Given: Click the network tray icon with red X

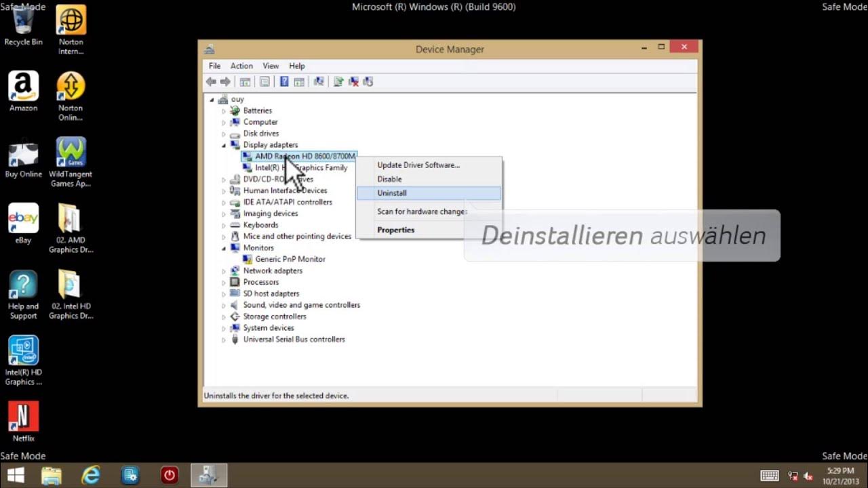Looking at the screenshot, I should click(x=791, y=476).
